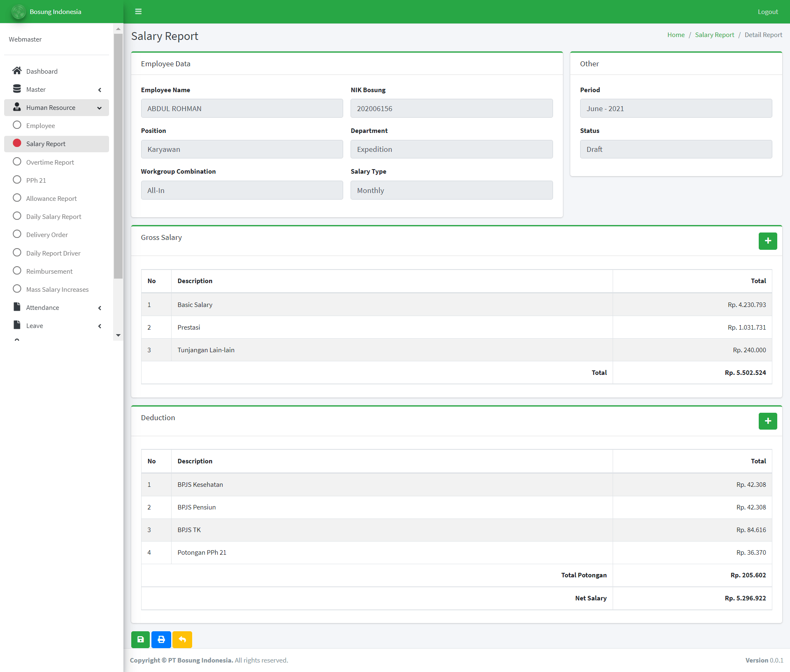Open Salary Report from the breadcrumb

tap(715, 35)
